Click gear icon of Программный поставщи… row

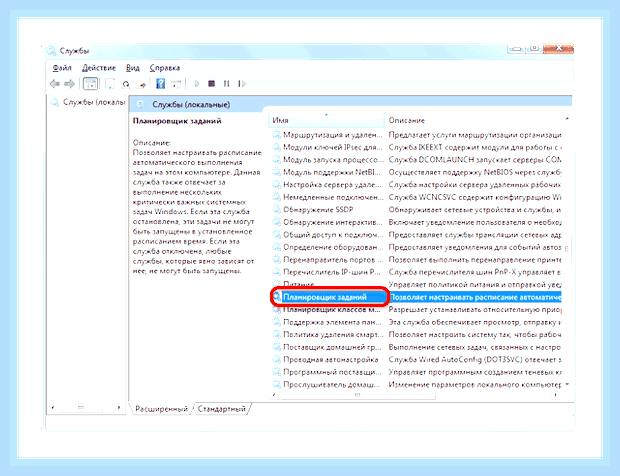276,372
